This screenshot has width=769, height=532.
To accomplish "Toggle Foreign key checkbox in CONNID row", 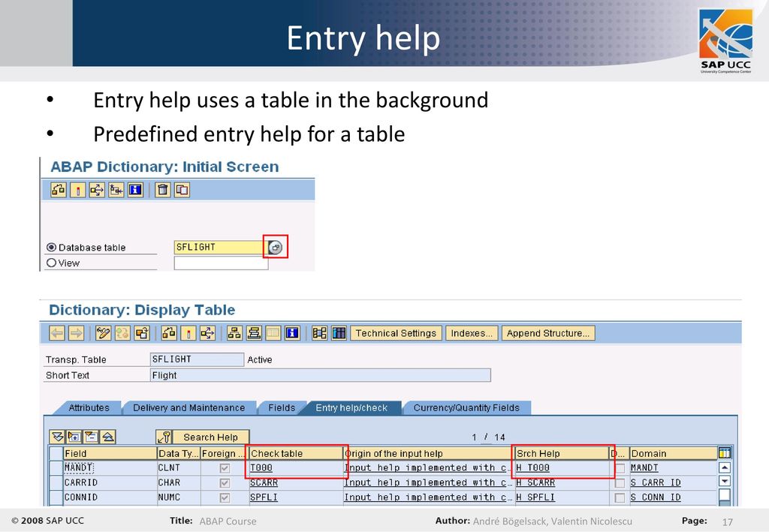I will pyautogui.click(x=225, y=497).
